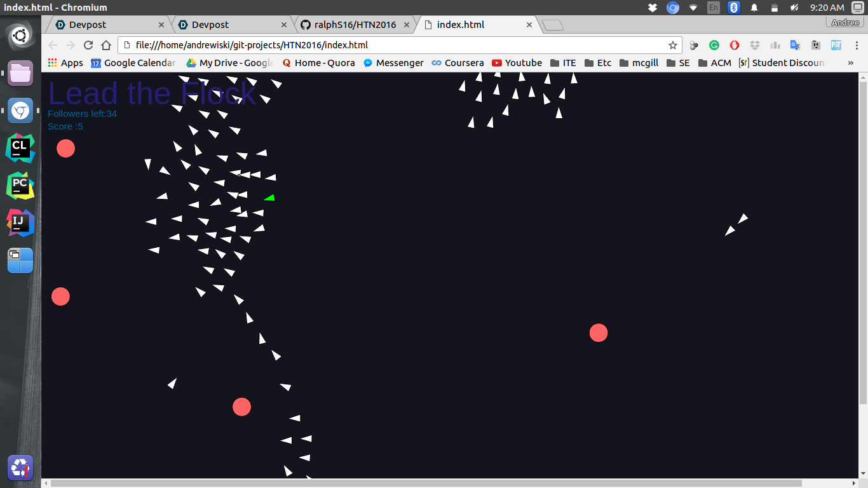The height and width of the screenshot is (488, 868).
Task: Bookmark this page with the star icon
Action: tap(672, 45)
